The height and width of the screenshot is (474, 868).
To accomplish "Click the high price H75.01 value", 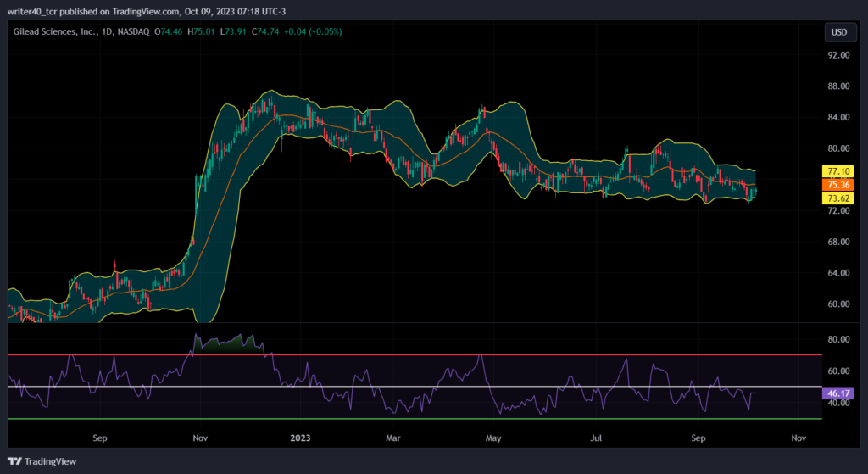I will (201, 32).
